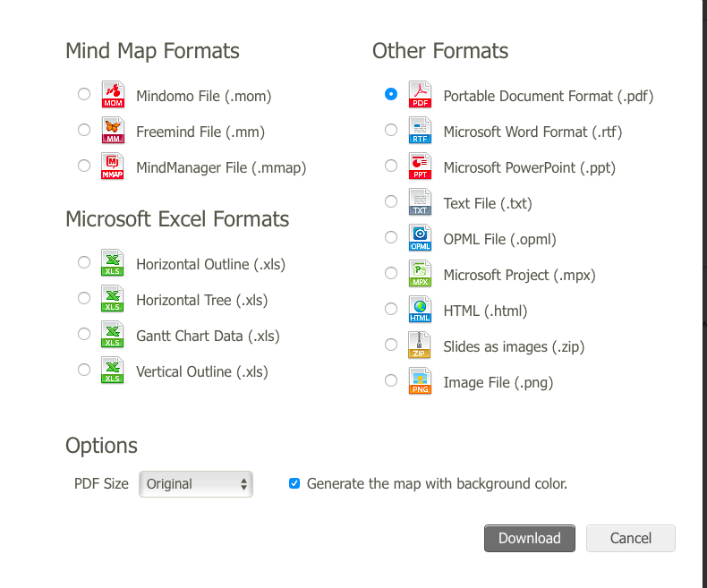Image resolution: width=707 pixels, height=588 pixels.
Task: Click the Horizontal Outline XLS file icon
Action: (112, 262)
